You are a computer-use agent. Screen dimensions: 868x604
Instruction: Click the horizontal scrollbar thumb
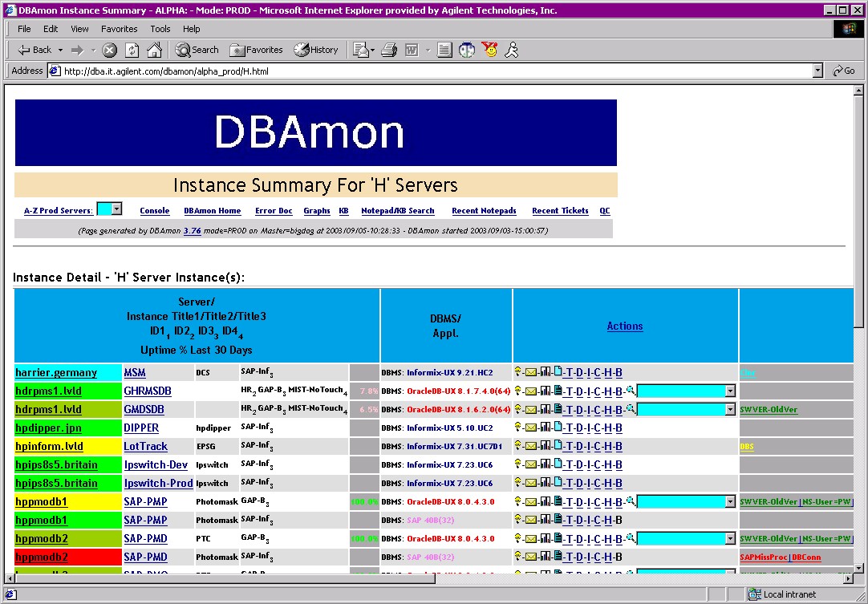click(226, 578)
